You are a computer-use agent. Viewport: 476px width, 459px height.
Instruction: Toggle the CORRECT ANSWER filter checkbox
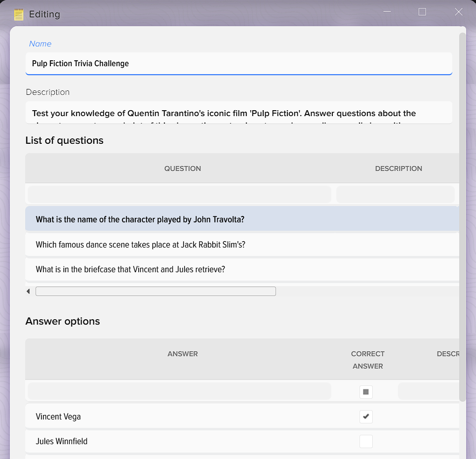point(366,392)
